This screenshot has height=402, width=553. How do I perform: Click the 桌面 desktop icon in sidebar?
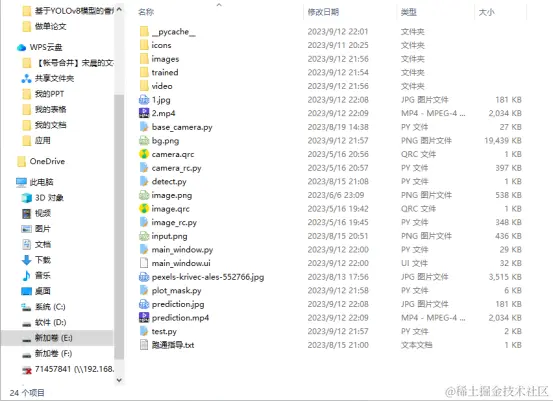pyautogui.click(x=26, y=291)
